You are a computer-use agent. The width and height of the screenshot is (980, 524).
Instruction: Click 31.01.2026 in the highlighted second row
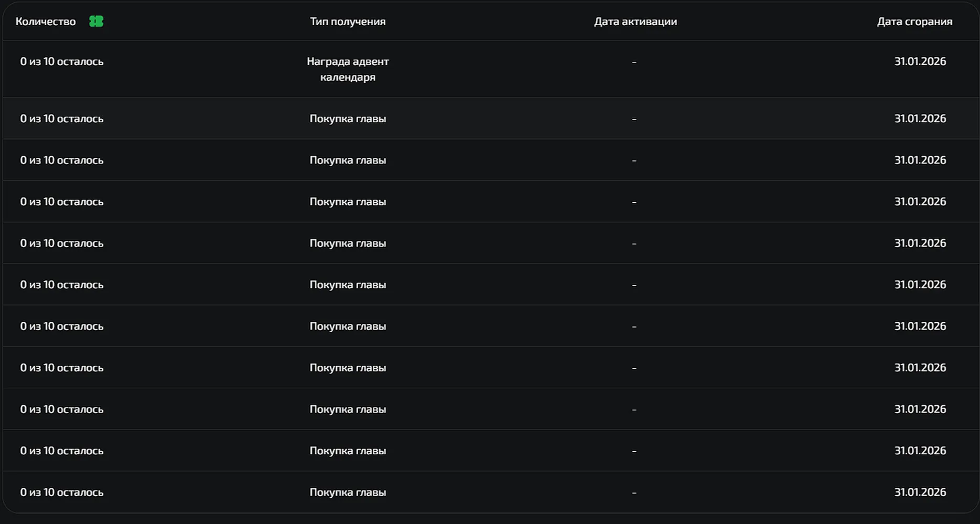click(x=920, y=118)
